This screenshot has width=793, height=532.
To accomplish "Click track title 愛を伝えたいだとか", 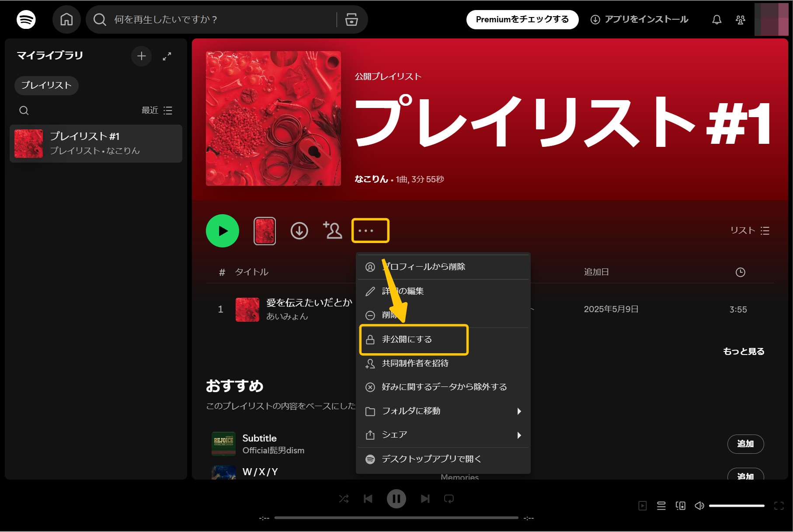I will click(309, 303).
